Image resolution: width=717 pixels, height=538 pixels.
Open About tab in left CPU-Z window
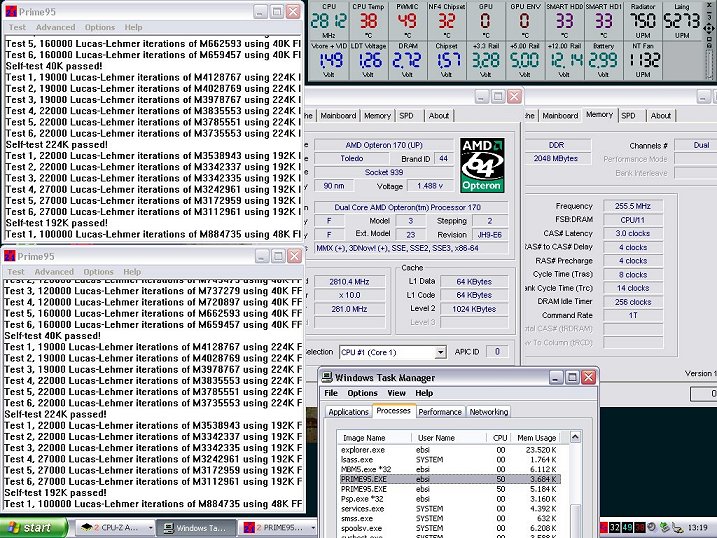coord(439,116)
